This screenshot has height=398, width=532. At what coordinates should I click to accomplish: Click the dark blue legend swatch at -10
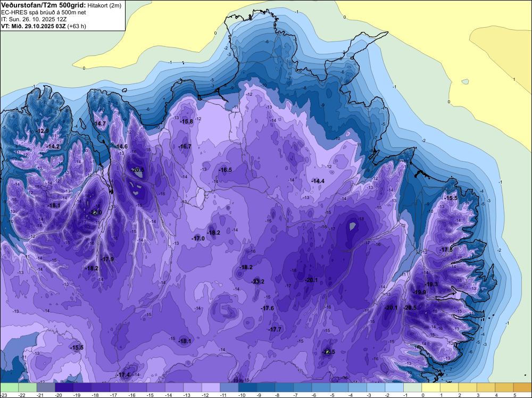point(248,387)
